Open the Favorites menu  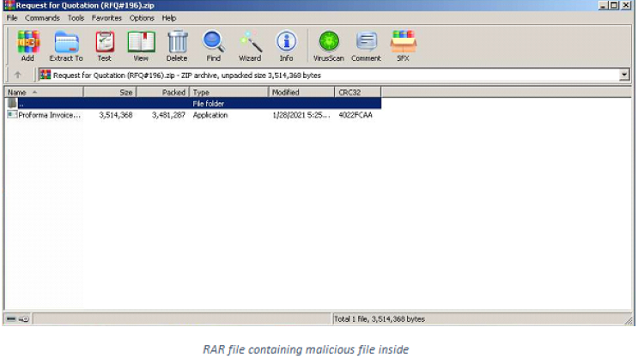(x=106, y=18)
